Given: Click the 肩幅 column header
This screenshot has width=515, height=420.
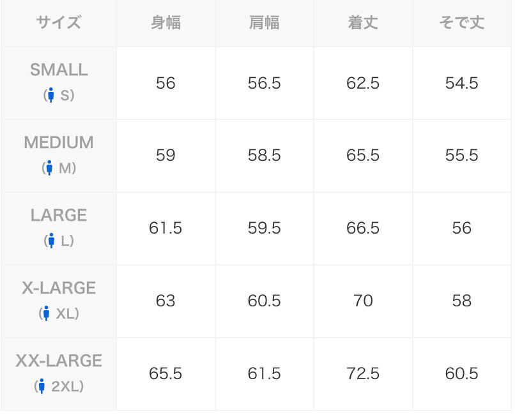Looking at the screenshot, I should [x=264, y=24].
